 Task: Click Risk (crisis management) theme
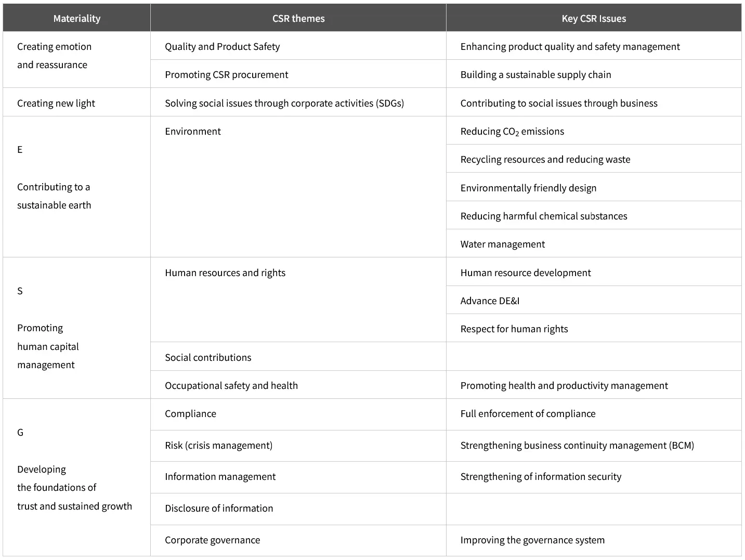218,446
